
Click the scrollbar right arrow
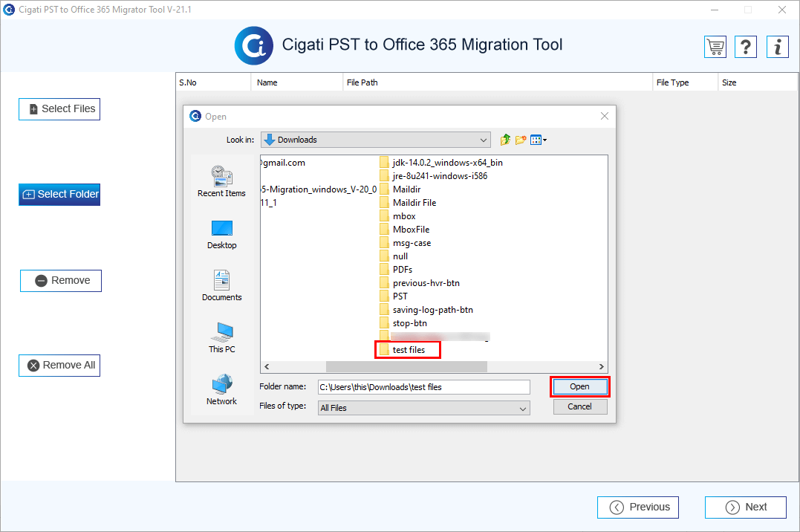pos(602,366)
